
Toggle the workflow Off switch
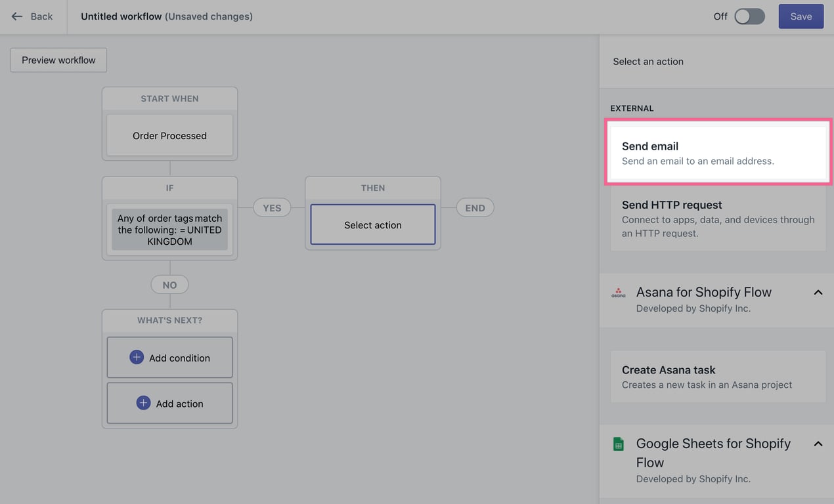749,16
